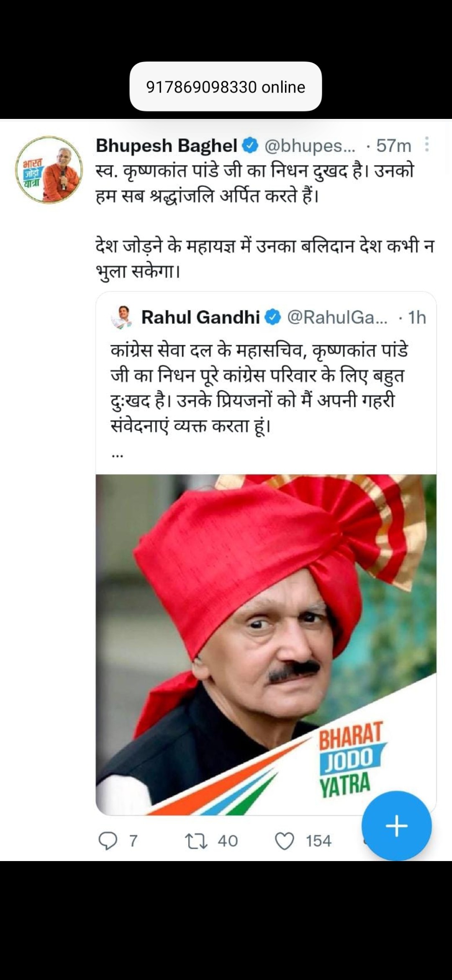Click the 1h timestamp on quoted tweet
This screenshot has width=452, height=980.
pyautogui.click(x=417, y=317)
